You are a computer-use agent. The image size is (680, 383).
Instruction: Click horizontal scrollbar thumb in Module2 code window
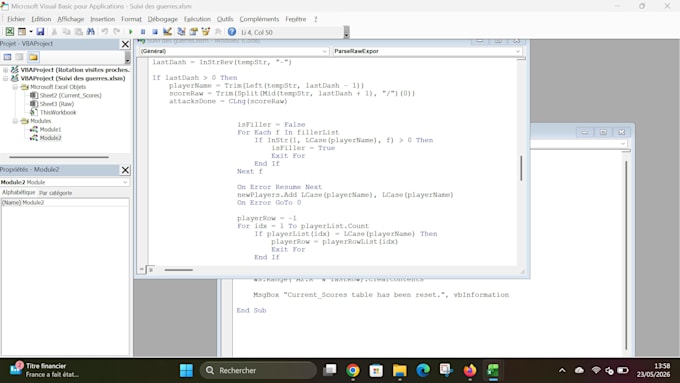(x=179, y=270)
